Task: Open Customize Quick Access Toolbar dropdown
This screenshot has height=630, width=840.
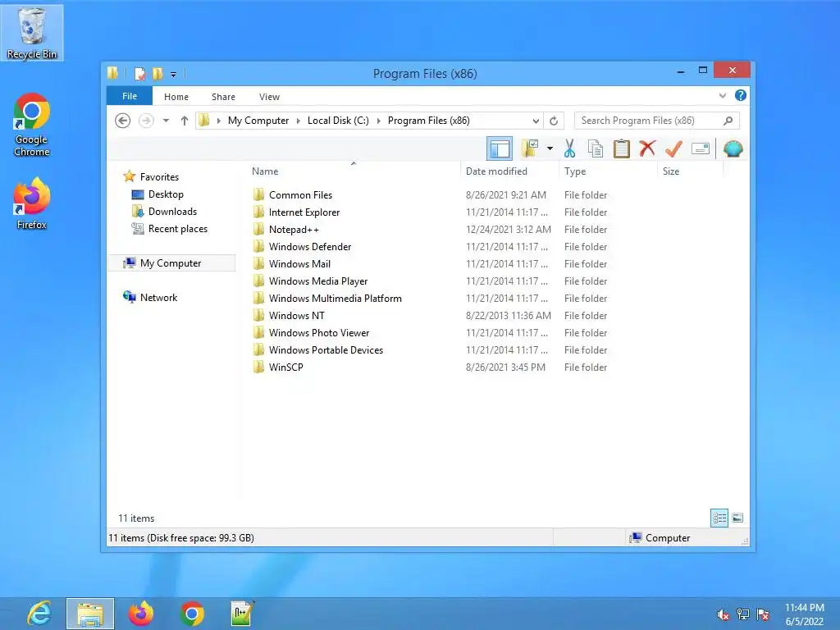Action: click(x=173, y=74)
